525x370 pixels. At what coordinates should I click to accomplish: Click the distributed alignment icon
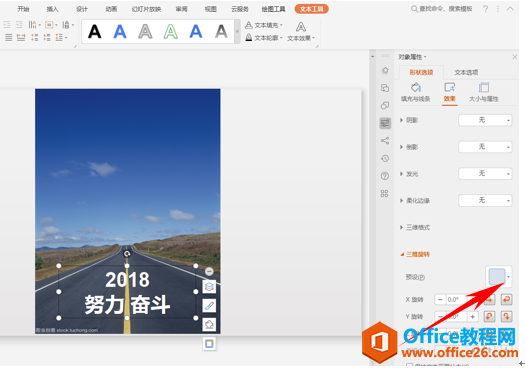click(21, 38)
